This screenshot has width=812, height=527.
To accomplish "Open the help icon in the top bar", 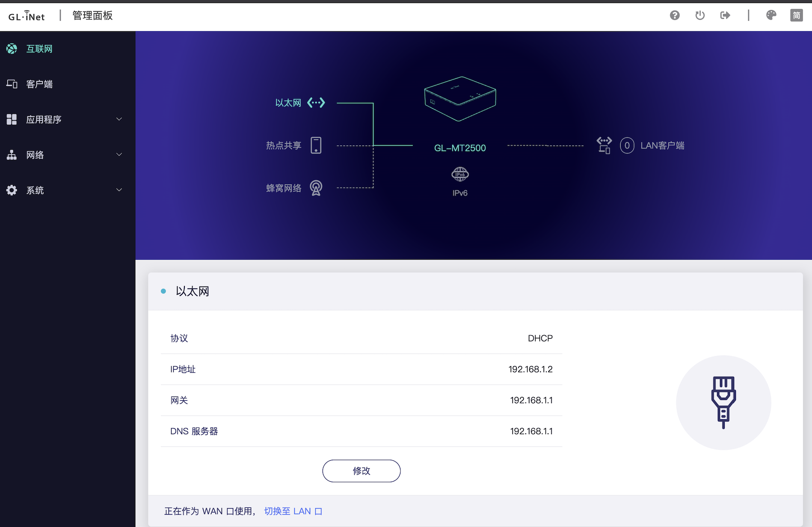I will (x=675, y=15).
